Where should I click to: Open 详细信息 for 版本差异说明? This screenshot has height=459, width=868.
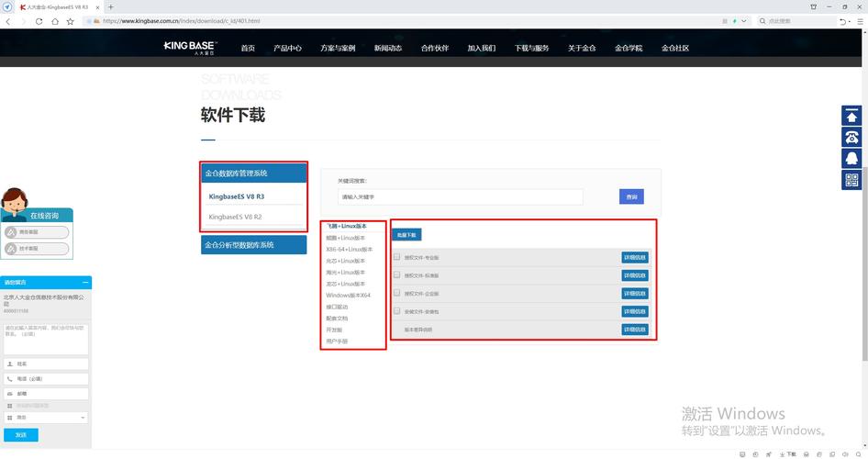(634, 330)
